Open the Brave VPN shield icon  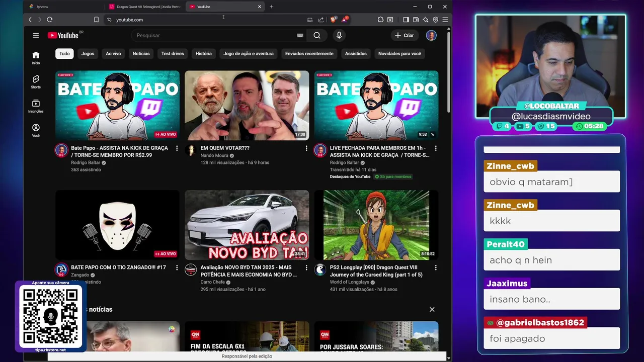pyautogui.click(x=435, y=20)
